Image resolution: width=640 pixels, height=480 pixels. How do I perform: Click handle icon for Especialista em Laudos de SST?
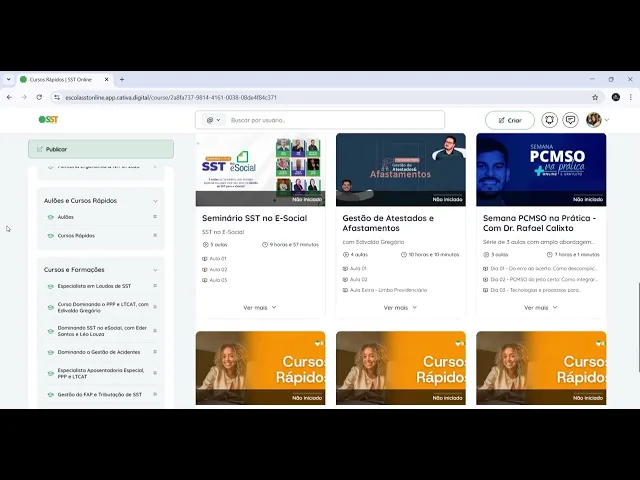(155, 286)
